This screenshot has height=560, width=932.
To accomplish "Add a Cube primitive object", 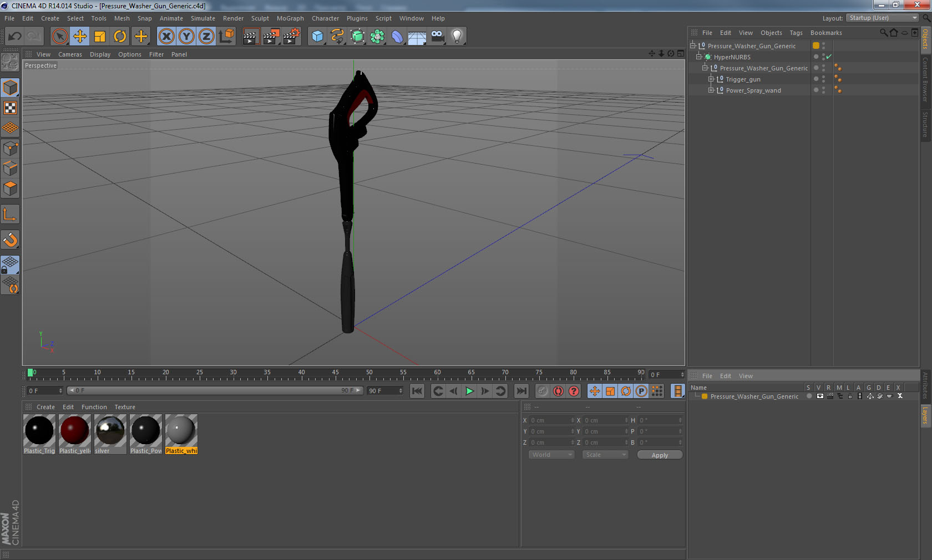I will pyautogui.click(x=317, y=37).
